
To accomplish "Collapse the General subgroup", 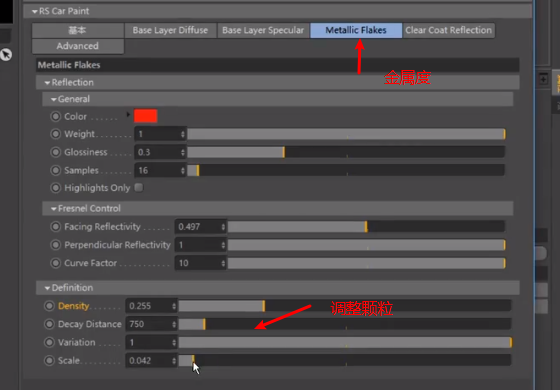I will pos(54,99).
